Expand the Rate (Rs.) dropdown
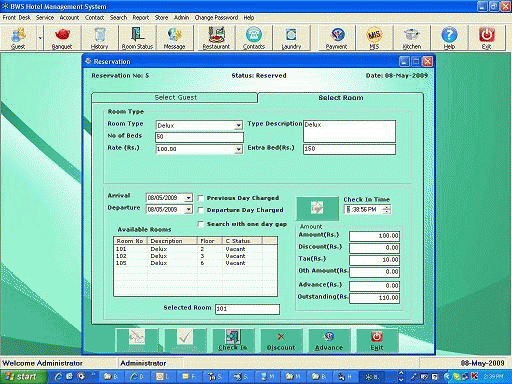The width and height of the screenshot is (512, 384). coord(238,149)
